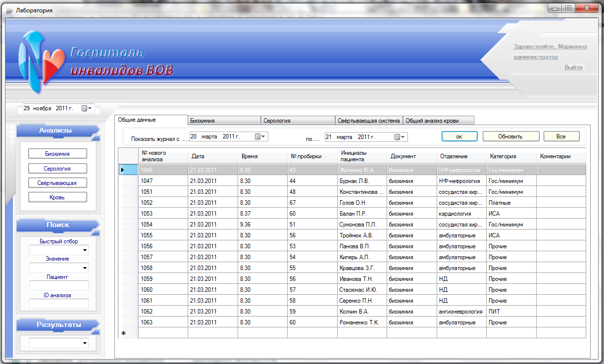604x364 pixels.
Task: Switch to Общий анализ крови tab
Action: pyautogui.click(x=439, y=120)
